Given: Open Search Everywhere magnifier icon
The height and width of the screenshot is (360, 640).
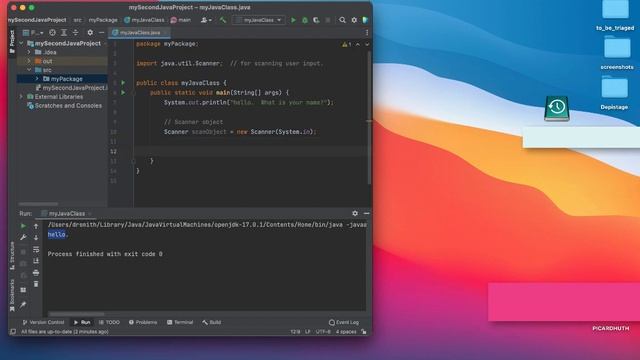Looking at the screenshot, I should click(x=342, y=20).
